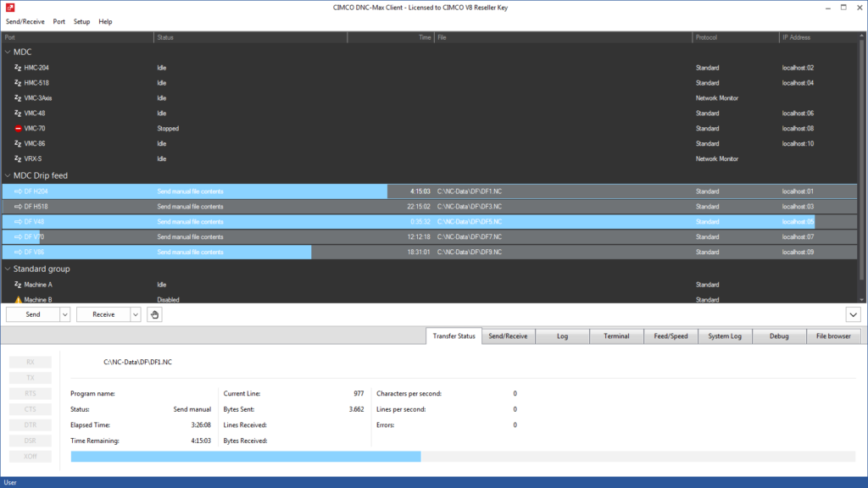The height and width of the screenshot is (488, 868).
Task: Click the User entry in status bar
Action: (10, 482)
